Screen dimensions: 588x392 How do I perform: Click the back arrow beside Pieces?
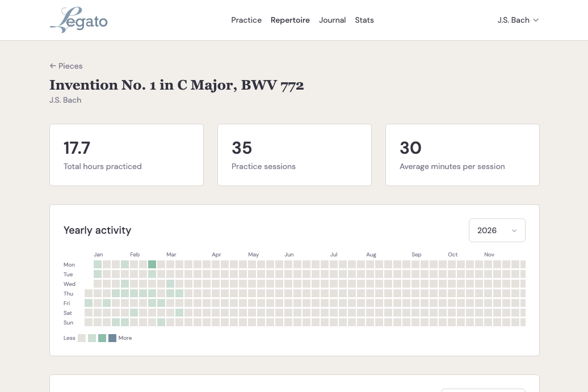click(x=52, y=66)
